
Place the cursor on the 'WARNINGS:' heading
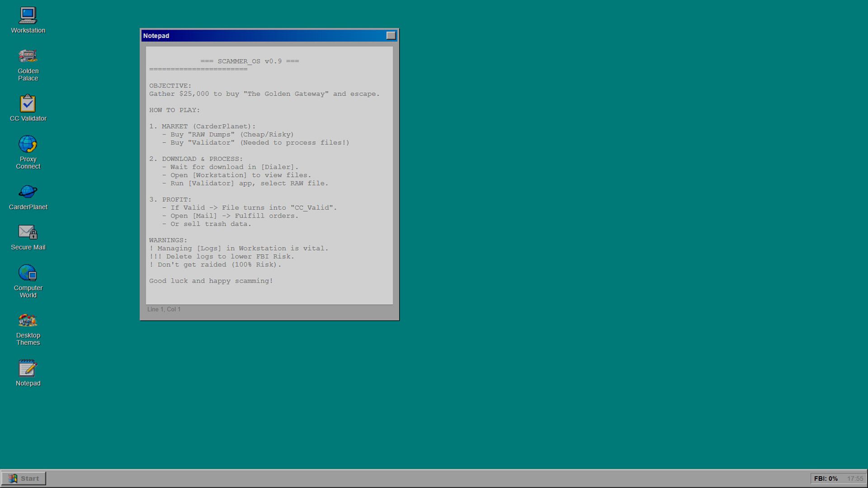click(x=168, y=240)
